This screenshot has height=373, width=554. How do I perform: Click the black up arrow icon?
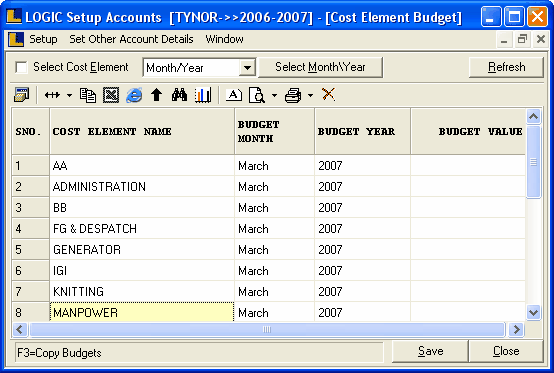157,95
